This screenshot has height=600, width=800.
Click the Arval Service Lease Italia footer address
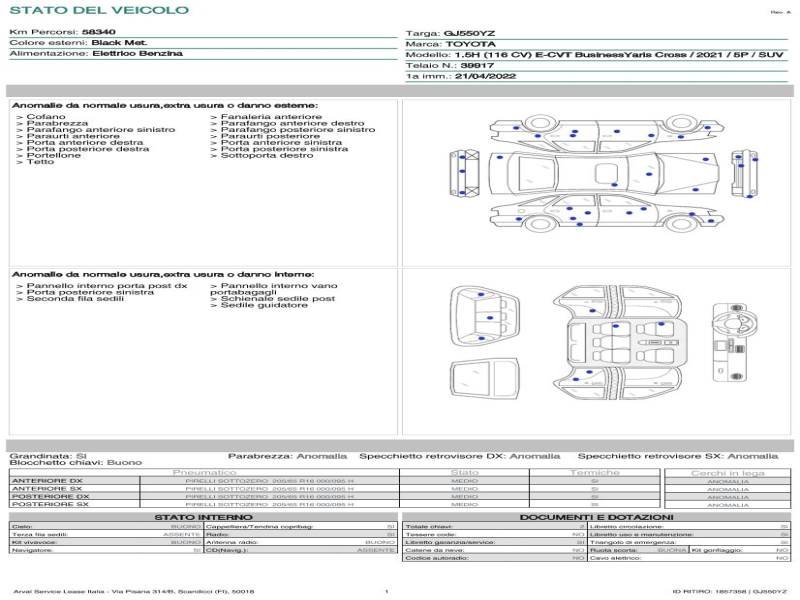pyautogui.click(x=134, y=591)
